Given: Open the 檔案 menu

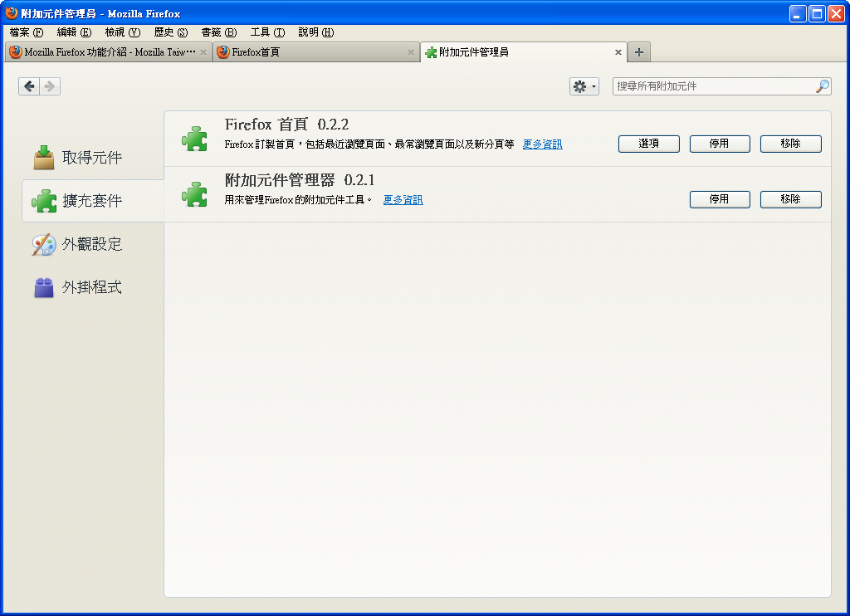Looking at the screenshot, I should pyautogui.click(x=26, y=32).
